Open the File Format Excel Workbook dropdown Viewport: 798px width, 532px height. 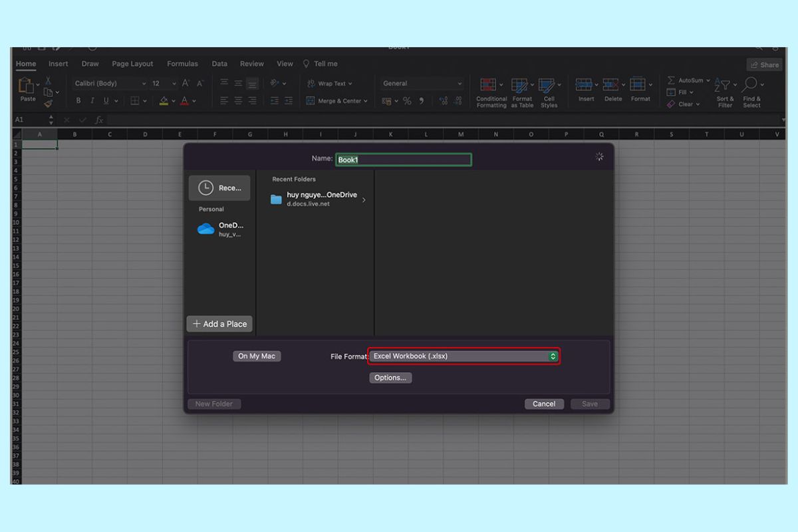coord(464,356)
